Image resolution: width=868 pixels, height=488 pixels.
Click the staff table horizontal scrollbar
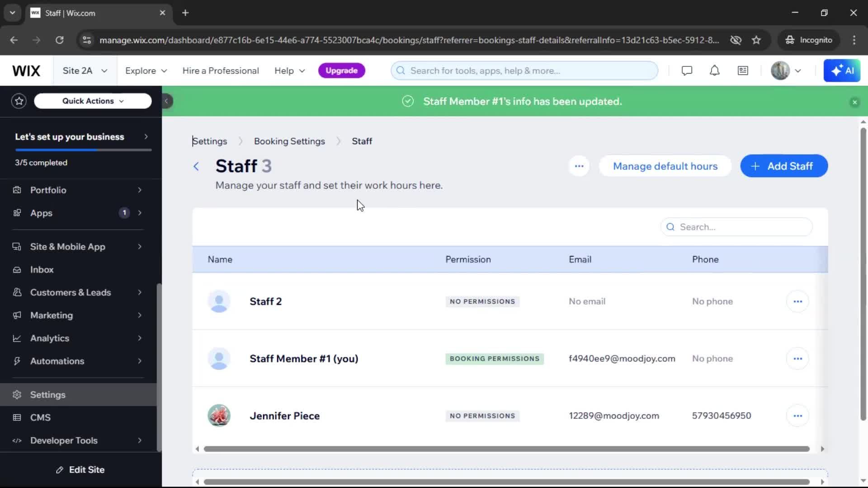click(x=506, y=449)
